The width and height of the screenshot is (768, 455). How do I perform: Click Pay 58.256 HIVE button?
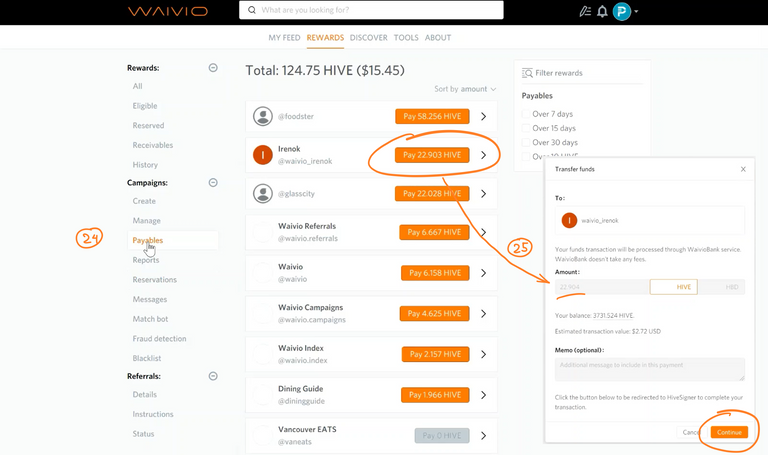pos(432,116)
